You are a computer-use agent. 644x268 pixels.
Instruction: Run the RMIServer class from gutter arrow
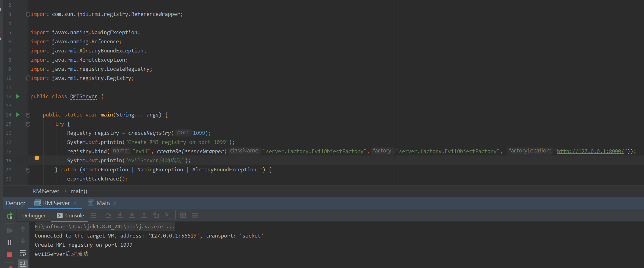(18, 96)
